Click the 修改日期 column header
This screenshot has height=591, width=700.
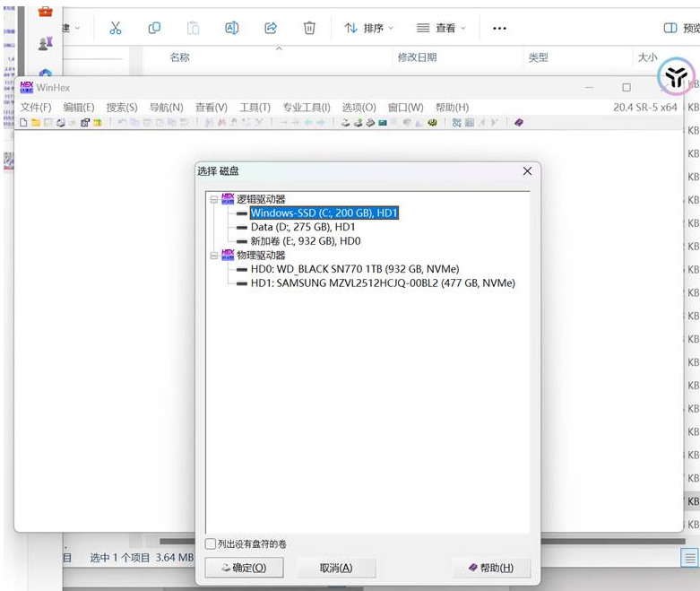[417, 57]
